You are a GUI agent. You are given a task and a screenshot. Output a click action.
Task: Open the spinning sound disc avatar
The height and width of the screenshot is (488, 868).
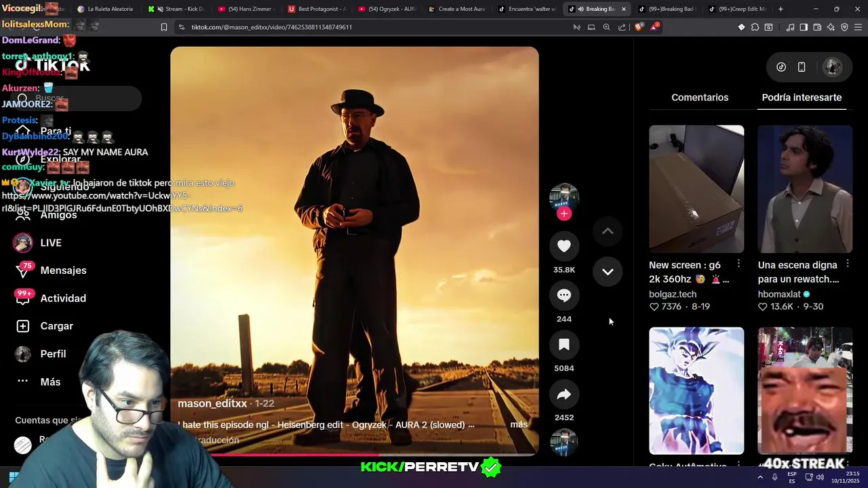pyautogui.click(x=564, y=442)
